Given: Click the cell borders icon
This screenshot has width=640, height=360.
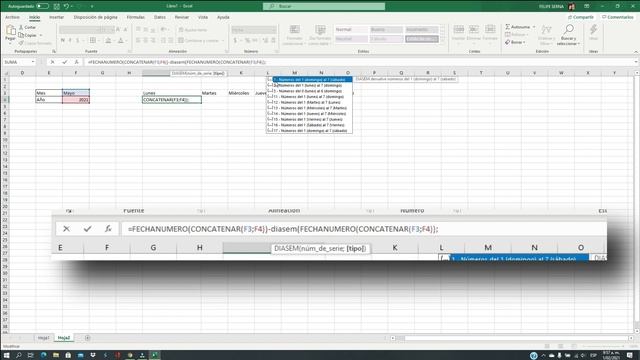Looking at the screenshot, I should point(93,40).
